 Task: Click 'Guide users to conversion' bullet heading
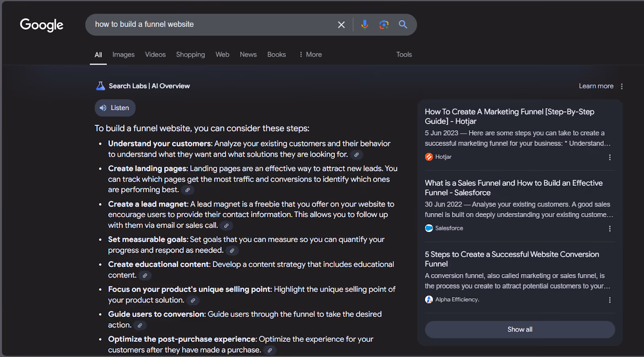(x=157, y=314)
